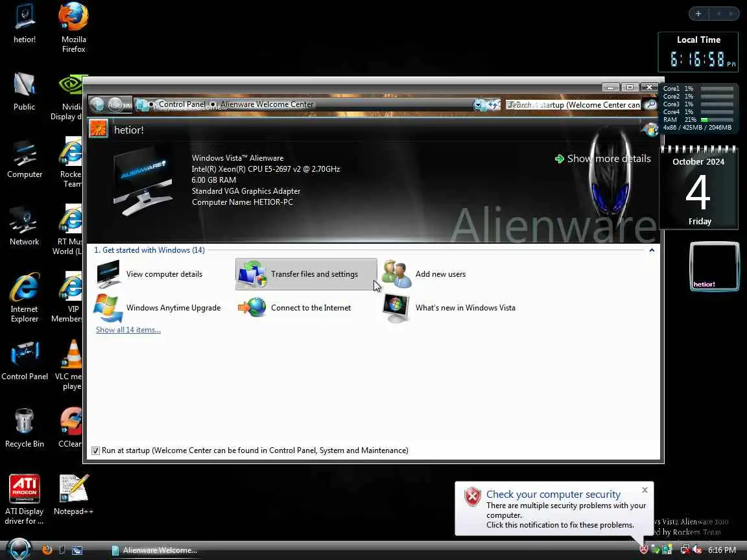
Task: Click the Forward navigation button
Action: click(x=115, y=104)
